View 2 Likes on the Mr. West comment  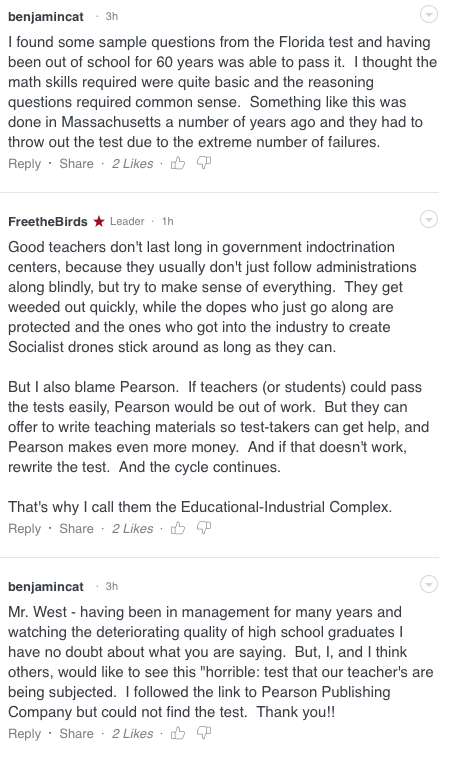pos(132,733)
